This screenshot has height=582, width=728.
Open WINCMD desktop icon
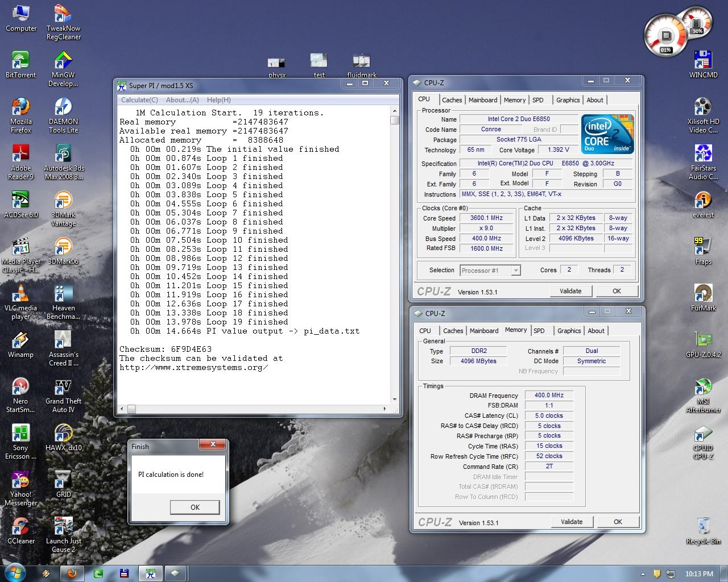click(x=704, y=65)
